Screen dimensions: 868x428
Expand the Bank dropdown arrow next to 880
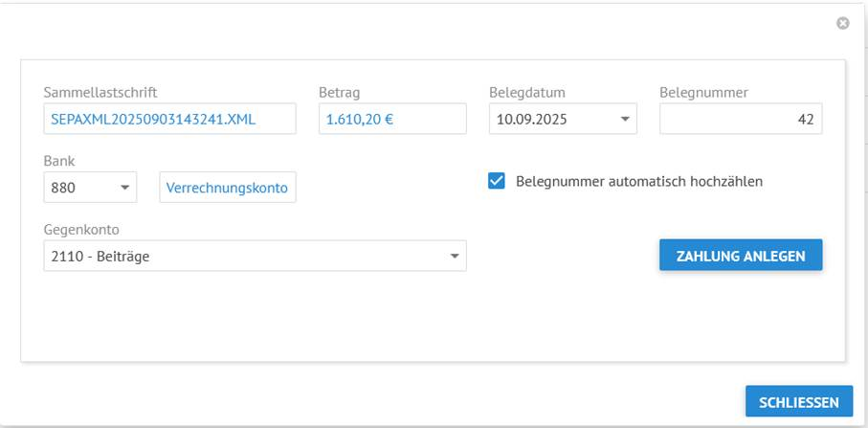click(125, 189)
